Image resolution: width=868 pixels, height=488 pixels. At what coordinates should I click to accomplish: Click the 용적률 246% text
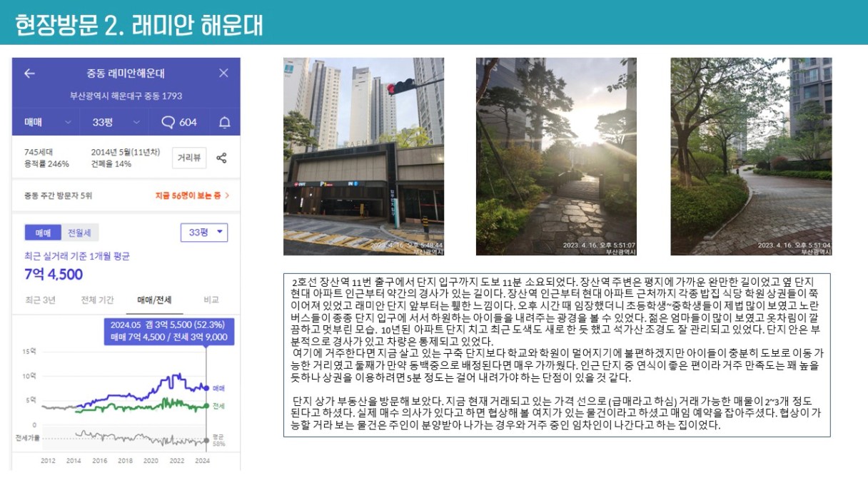[x=46, y=163]
